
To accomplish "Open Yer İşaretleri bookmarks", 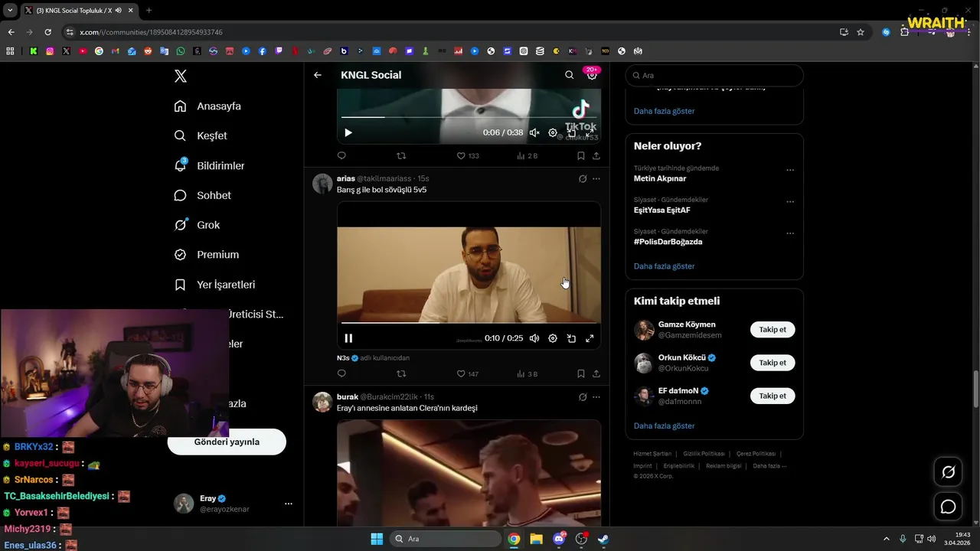I will (x=214, y=285).
